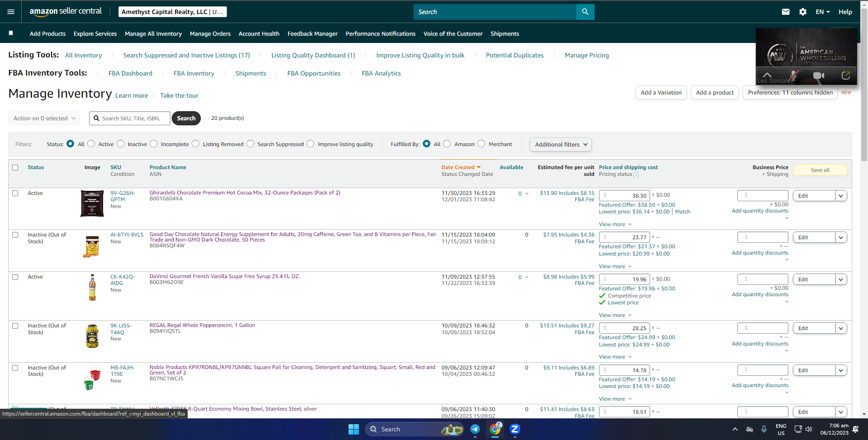The height and width of the screenshot is (440, 868).
Task: Open the hamburger navigation menu
Action: tap(11, 12)
